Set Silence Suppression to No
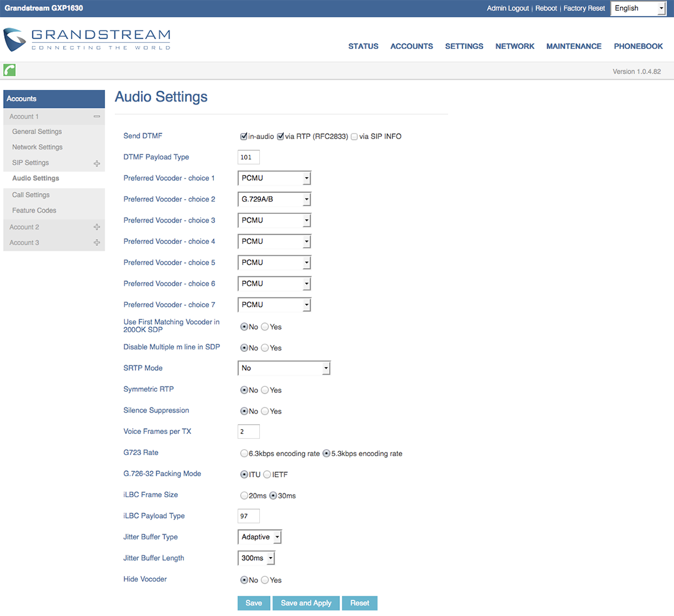This screenshot has height=616, width=674. point(244,411)
